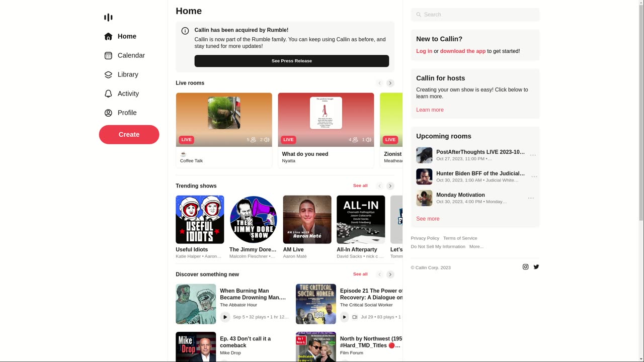Click Trending shows previous chevron
Image resolution: width=644 pixels, height=362 pixels.
click(x=380, y=186)
